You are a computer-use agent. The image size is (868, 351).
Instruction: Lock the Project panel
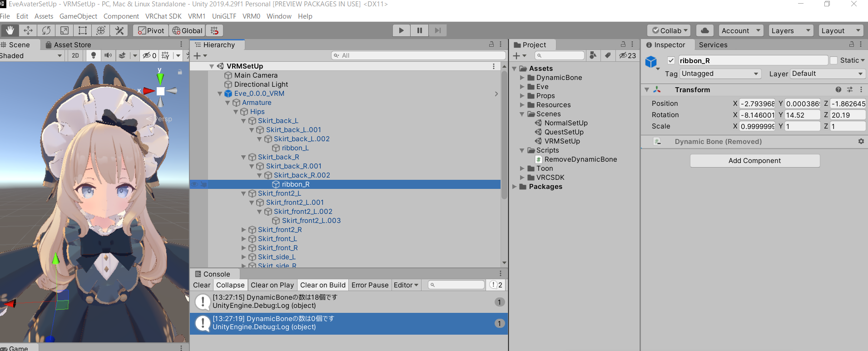(623, 44)
